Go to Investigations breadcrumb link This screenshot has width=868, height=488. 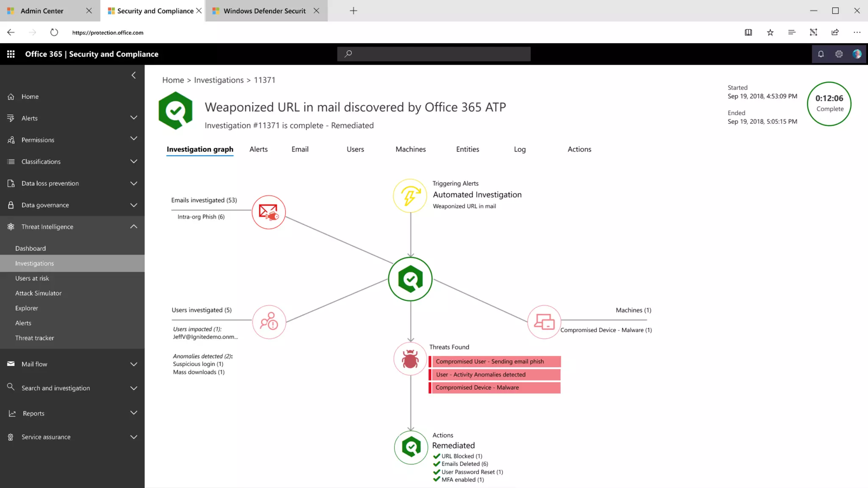[x=219, y=80]
